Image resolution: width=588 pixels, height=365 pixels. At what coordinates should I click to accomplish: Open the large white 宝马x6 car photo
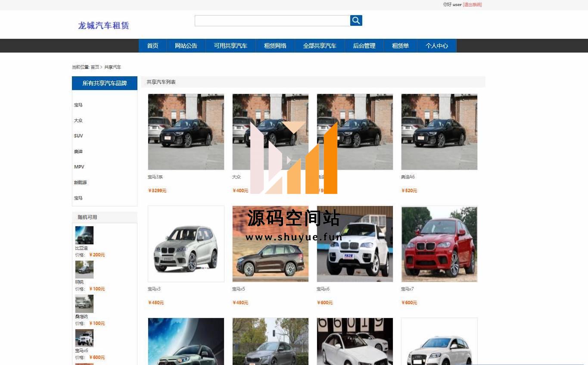click(x=355, y=244)
